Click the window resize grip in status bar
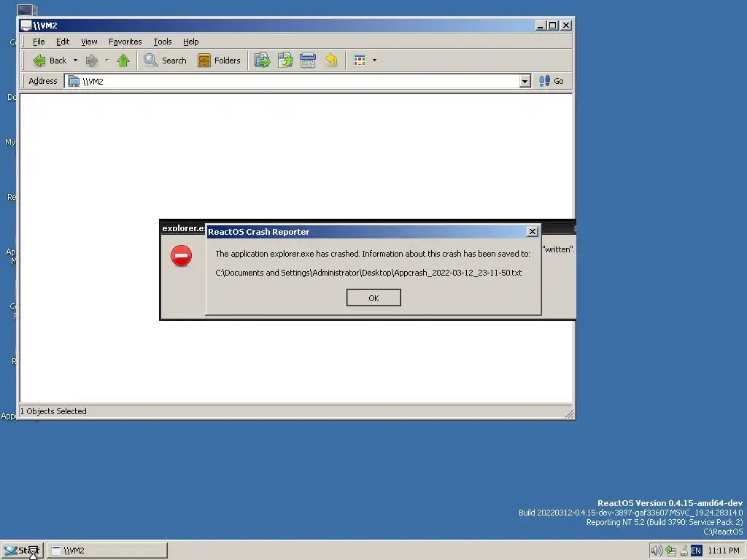Viewport: 747px width, 560px height. click(569, 413)
